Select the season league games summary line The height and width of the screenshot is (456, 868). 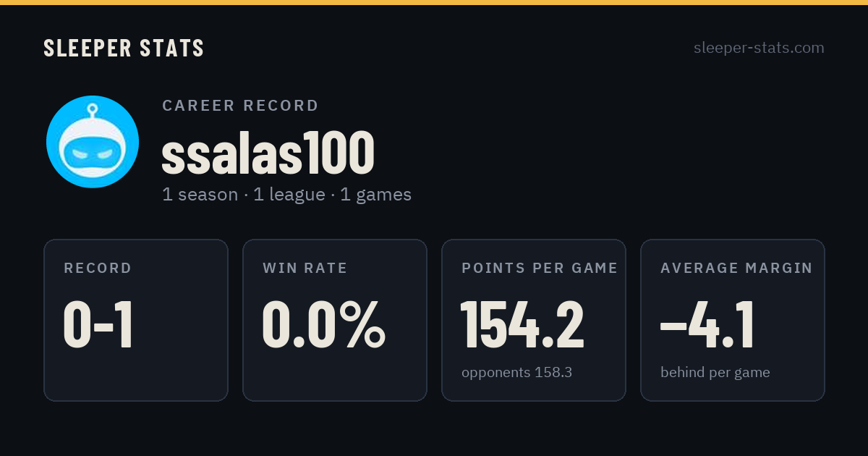coord(286,195)
